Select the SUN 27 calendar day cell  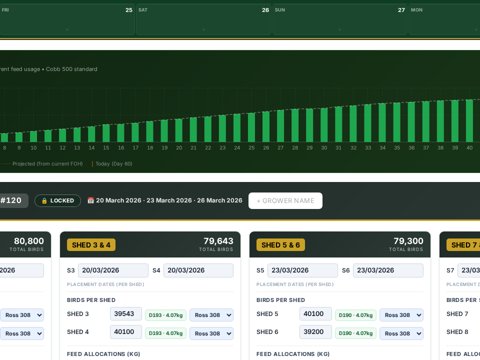tap(340, 20)
